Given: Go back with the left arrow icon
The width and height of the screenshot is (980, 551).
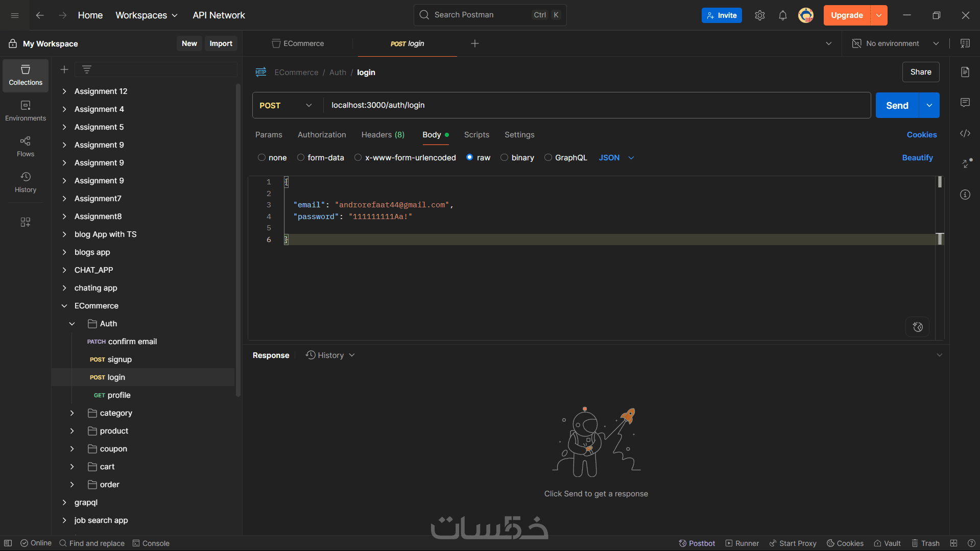Looking at the screenshot, I should [40, 15].
